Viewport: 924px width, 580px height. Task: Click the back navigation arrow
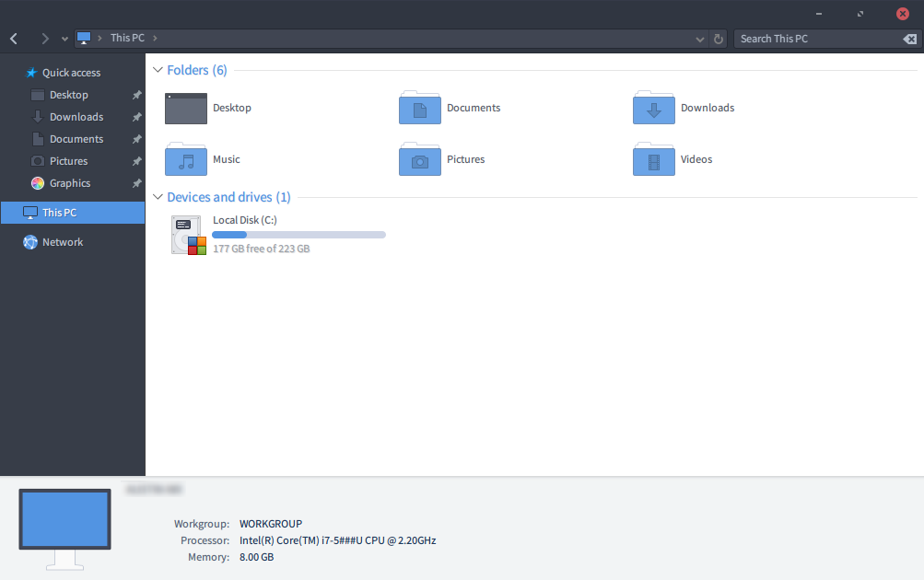[x=14, y=39]
